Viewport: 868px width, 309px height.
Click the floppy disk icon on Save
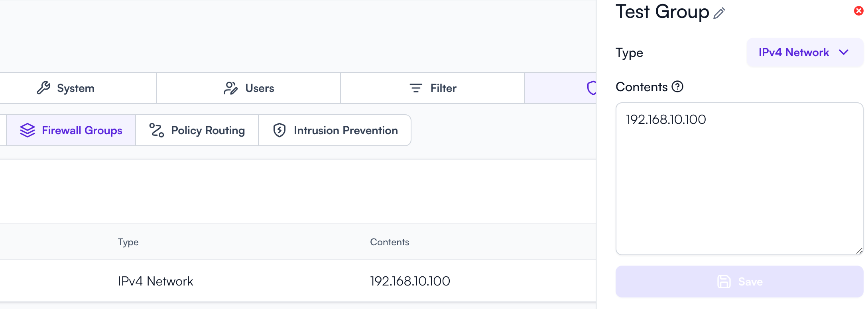(724, 282)
